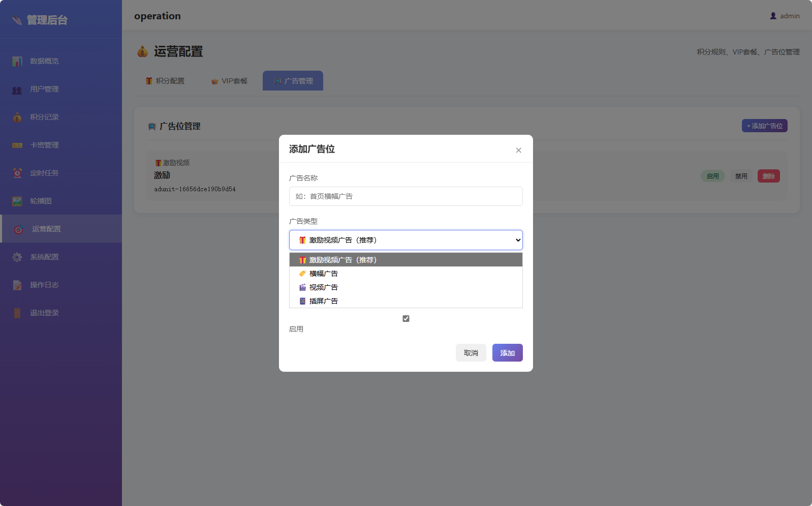
Task: Click the 系统配置 gear icon
Action: click(17, 257)
